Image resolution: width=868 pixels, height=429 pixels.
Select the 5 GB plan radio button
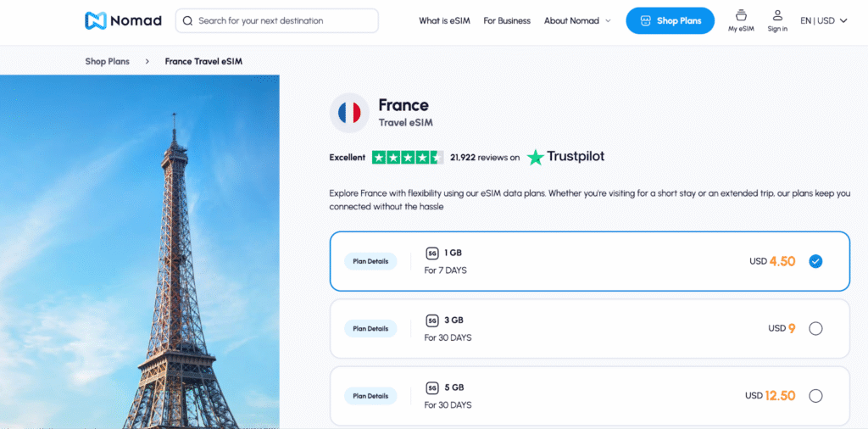(815, 396)
